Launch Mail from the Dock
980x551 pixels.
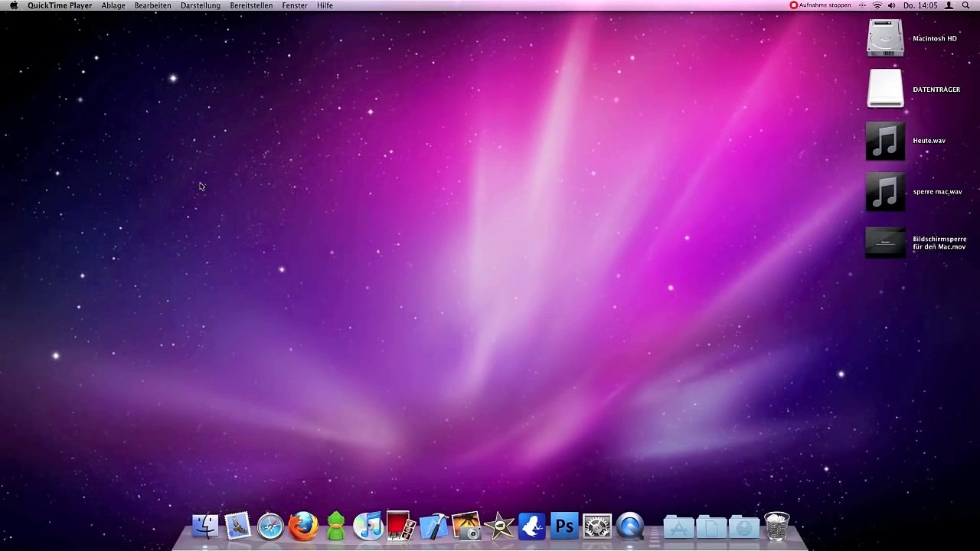pyautogui.click(x=238, y=527)
